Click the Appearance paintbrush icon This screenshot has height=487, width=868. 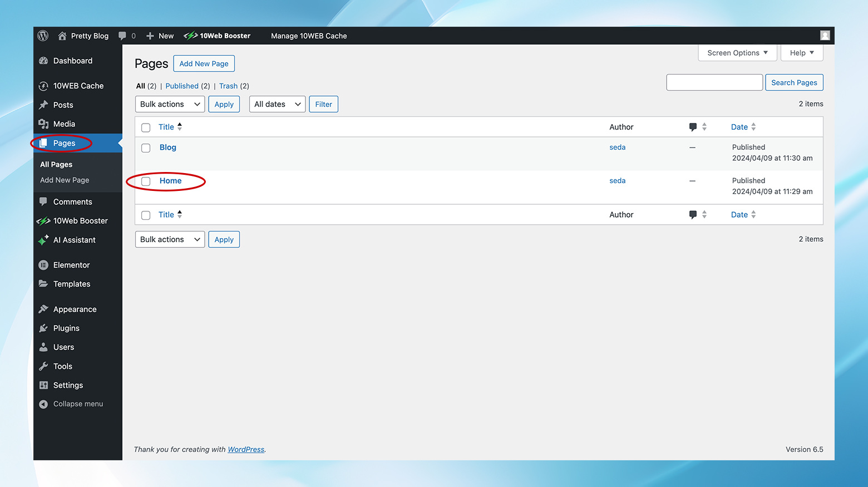[x=43, y=308]
